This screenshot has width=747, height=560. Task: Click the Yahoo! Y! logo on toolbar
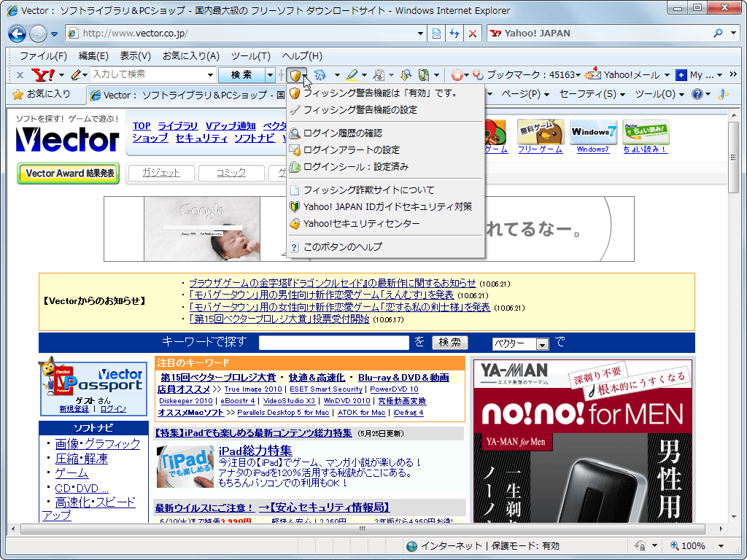pos(43,75)
